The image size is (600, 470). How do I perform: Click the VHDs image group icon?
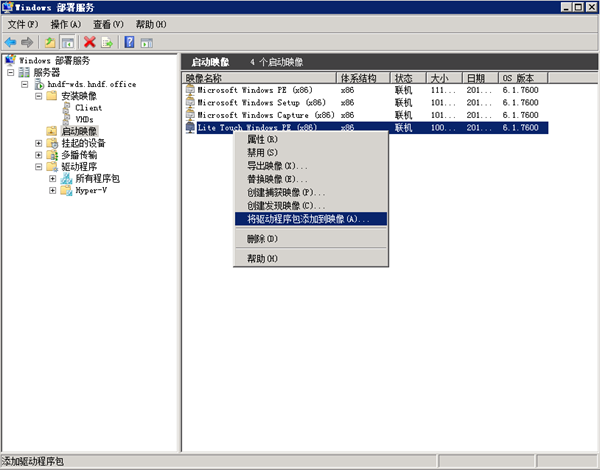pyautogui.click(x=66, y=119)
